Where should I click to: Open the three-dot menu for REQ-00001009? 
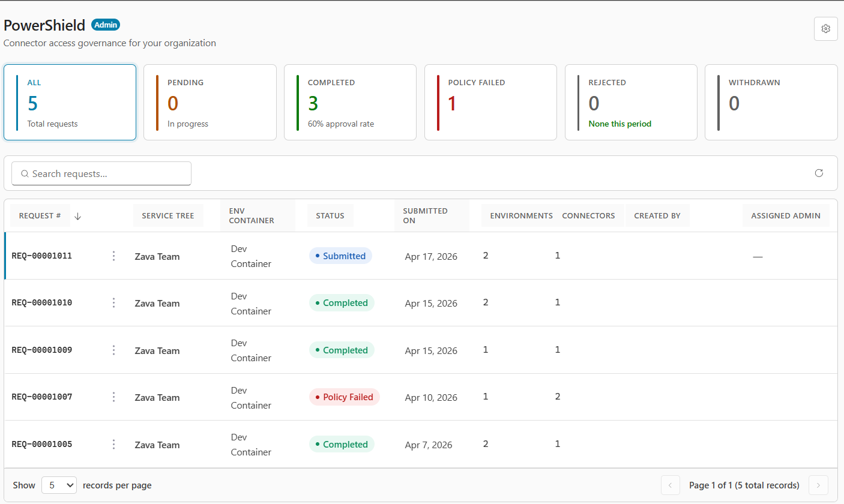(114, 350)
